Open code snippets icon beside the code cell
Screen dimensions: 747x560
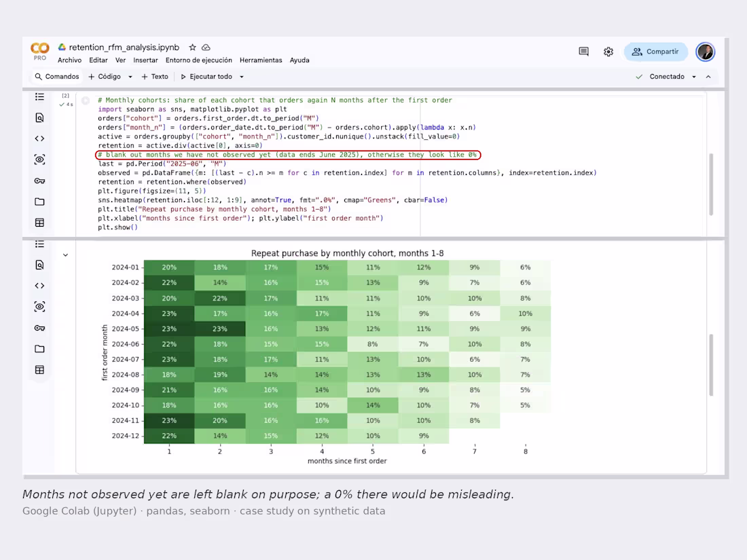tap(39, 138)
